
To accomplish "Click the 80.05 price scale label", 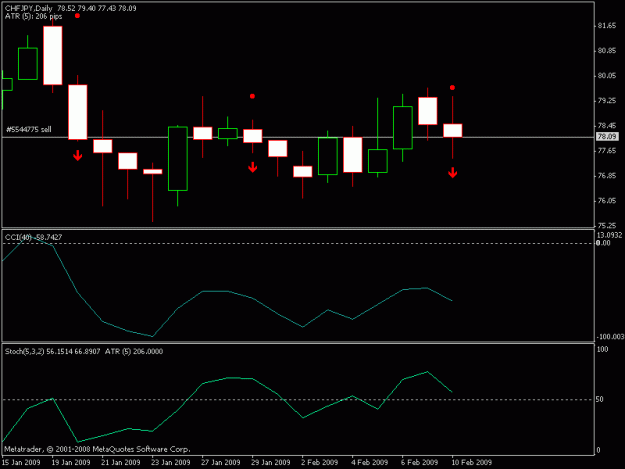I will (x=607, y=76).
